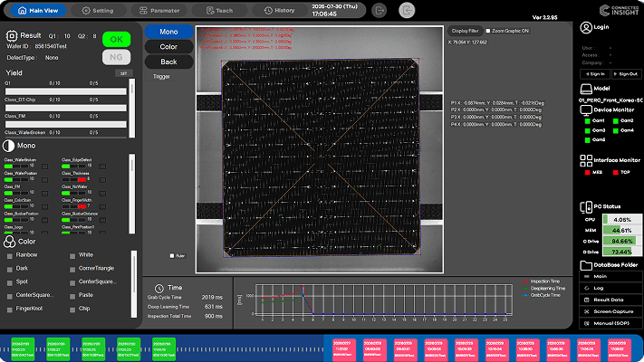Toggle the Class_EdgeDefect checkbox
This screenshot has width=644, height=362.
(x=102, y=167)
